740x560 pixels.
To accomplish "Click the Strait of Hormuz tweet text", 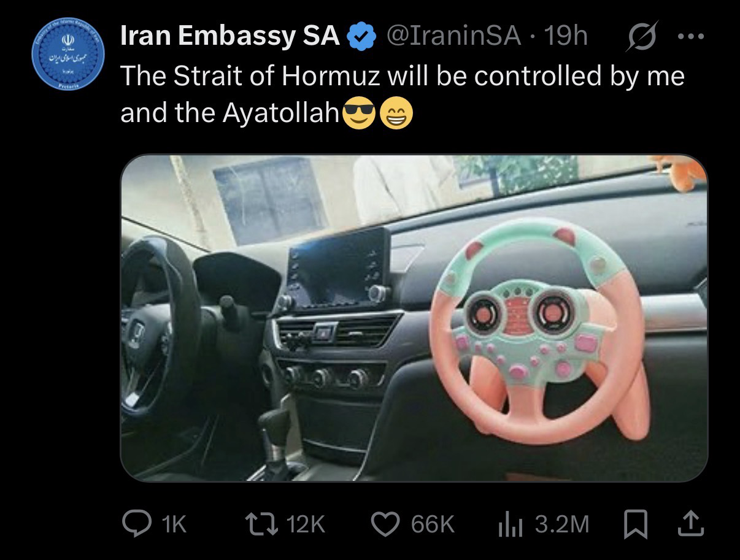I will 402,94.
